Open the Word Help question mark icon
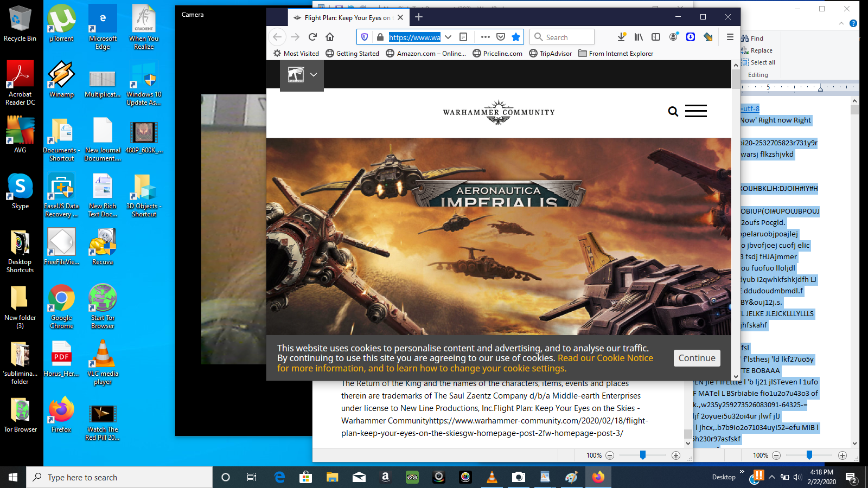 click(853, 23)
